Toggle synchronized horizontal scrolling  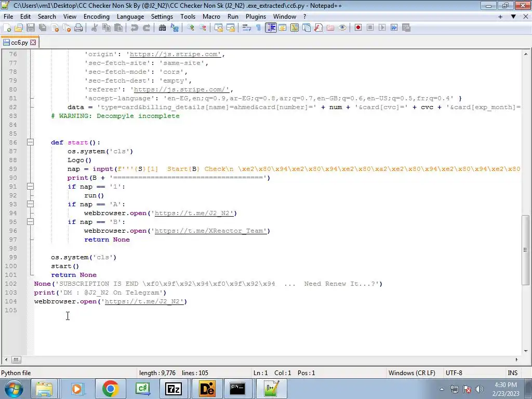(231, 28)
